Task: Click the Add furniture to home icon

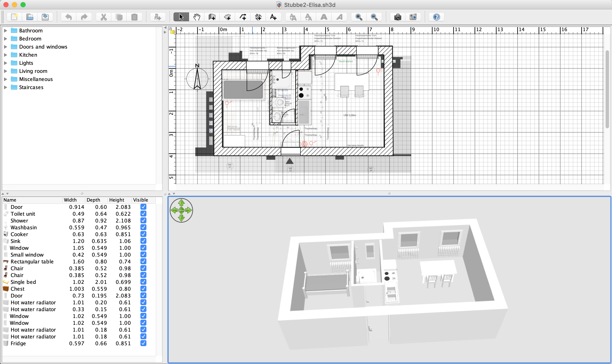Action: 157,17
